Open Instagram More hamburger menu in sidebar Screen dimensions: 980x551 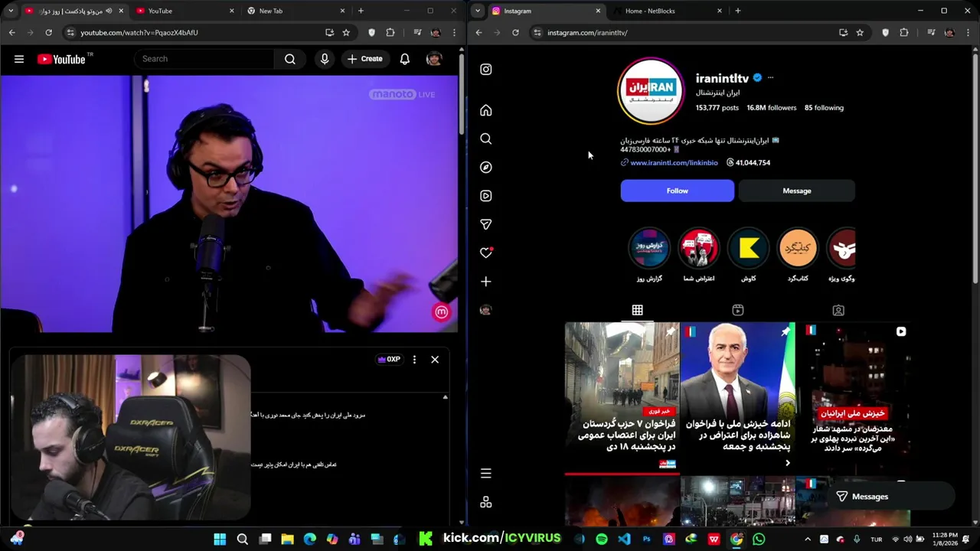tap(485, 474)
